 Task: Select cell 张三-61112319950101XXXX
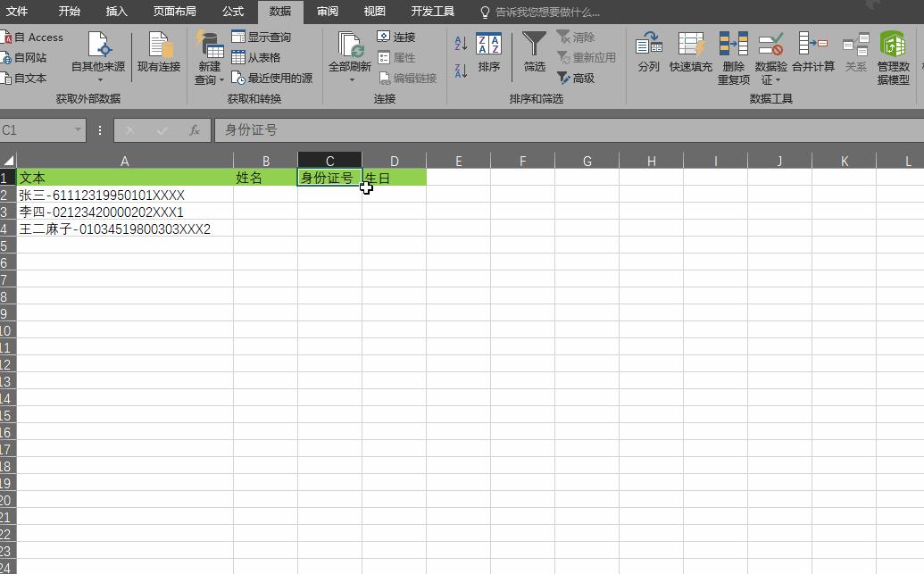click(x=125, y=195)
